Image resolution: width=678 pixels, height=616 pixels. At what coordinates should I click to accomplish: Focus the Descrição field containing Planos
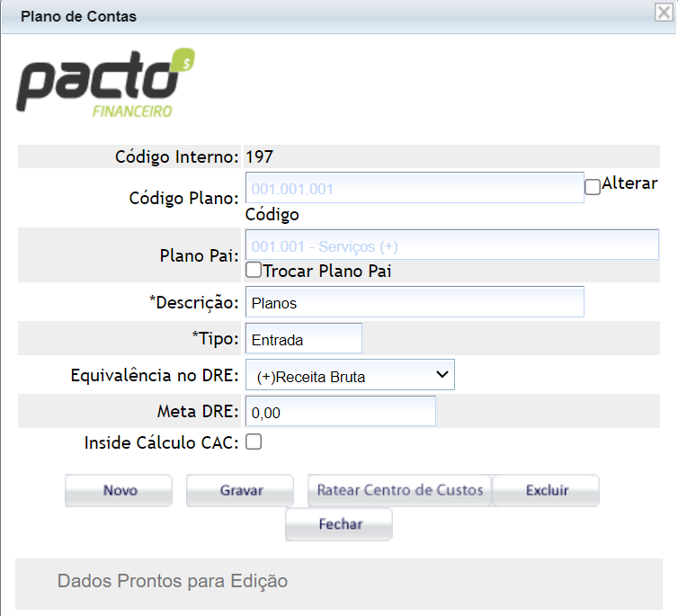tap(415, 302)
